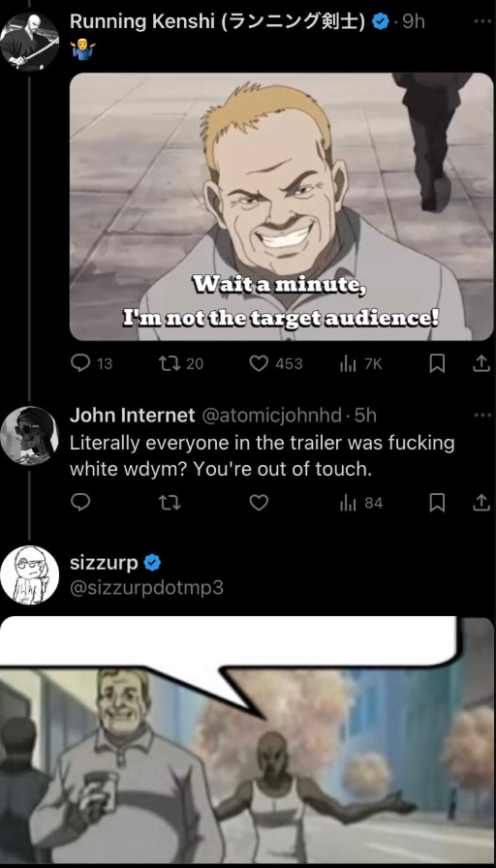Open sizzurp's speech bubble meme image

247,740
